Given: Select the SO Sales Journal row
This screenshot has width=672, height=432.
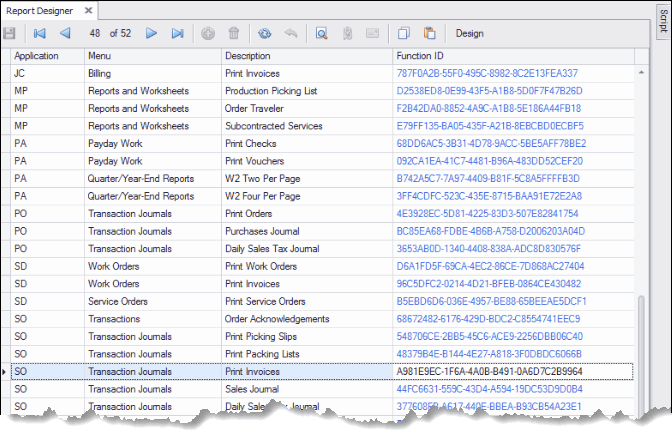Looking at the screenshot, I should coord(250,388).
